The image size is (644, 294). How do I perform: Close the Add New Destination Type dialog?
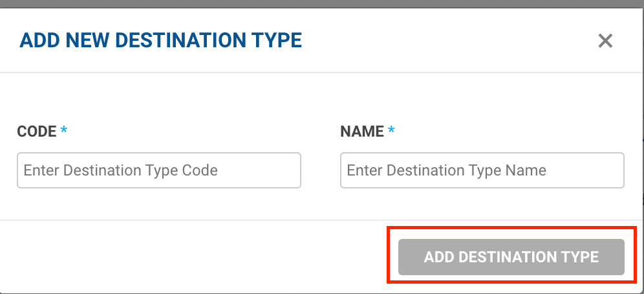605,41
